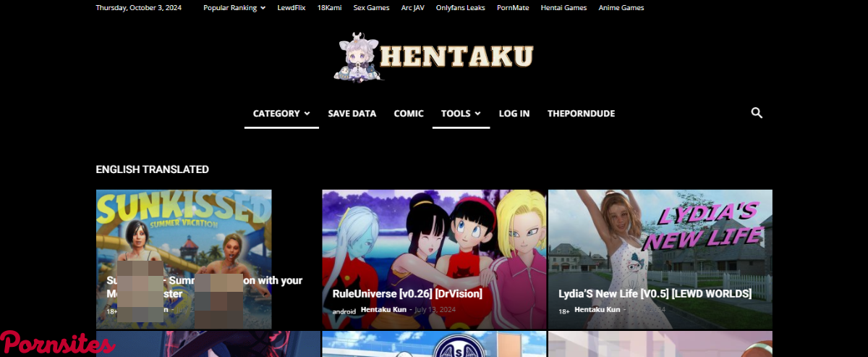Viewport: 868px width, 357px height.
Task: Open the COMIC section
Action: (409, 114)
